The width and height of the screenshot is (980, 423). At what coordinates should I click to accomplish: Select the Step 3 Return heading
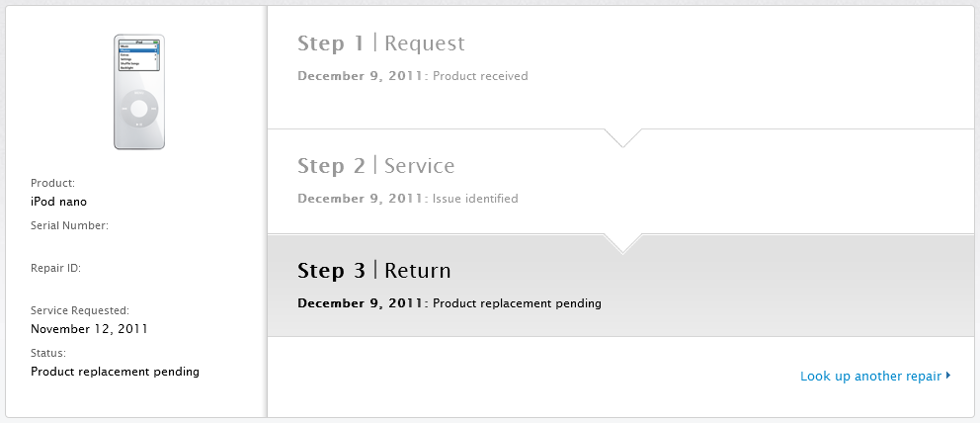tap(373, 271)
